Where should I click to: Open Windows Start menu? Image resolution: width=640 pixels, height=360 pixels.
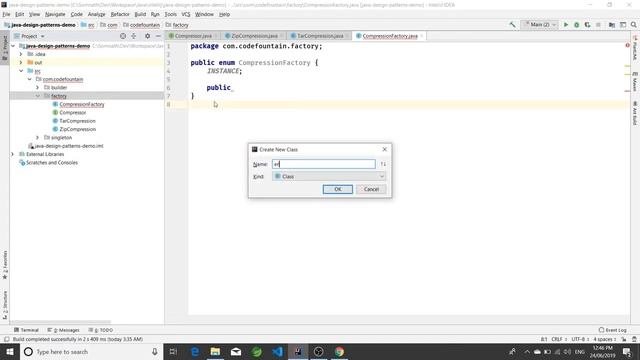pyautogui.click(x=10, y=351)
